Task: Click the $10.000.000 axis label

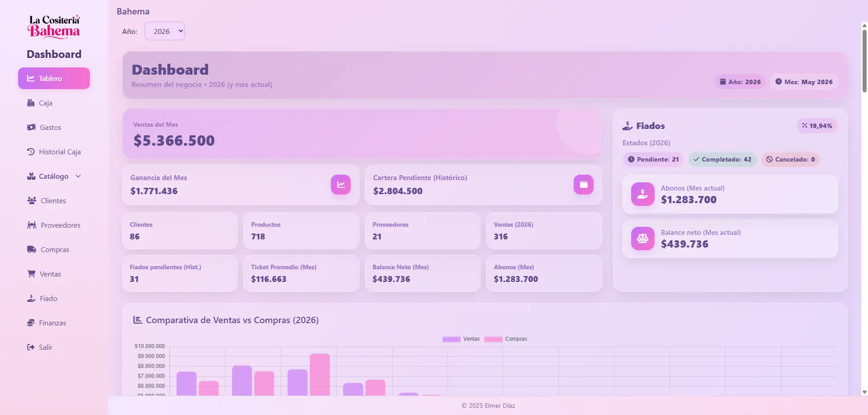Action: [x=150, y=346]
